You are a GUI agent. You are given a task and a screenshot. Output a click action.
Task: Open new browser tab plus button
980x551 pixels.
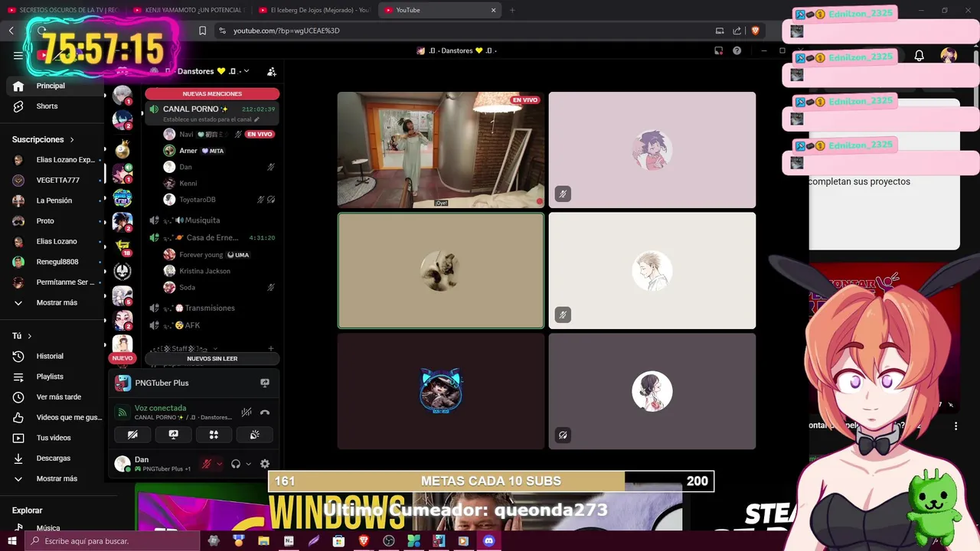512,10
